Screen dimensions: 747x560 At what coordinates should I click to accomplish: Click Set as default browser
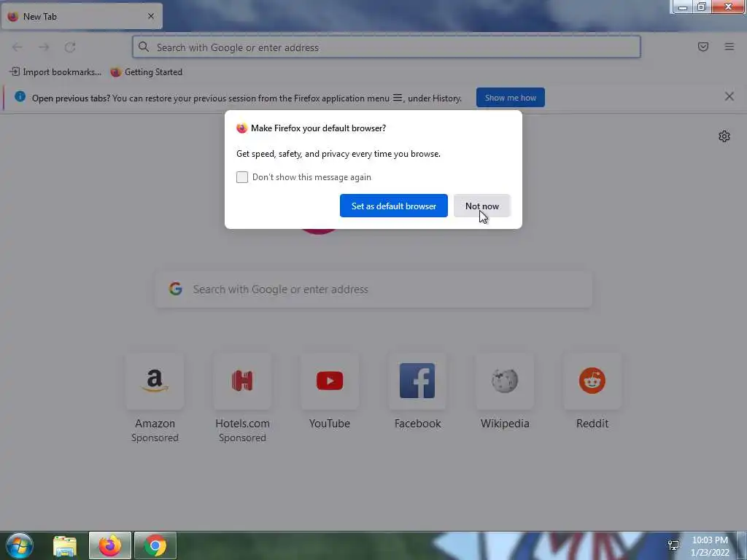393,206
